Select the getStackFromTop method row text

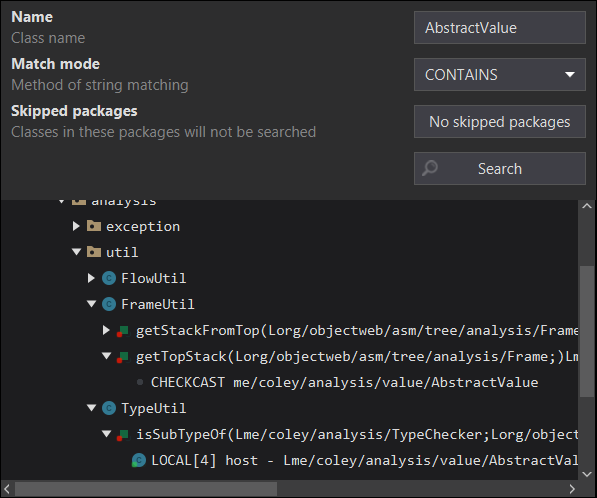(357, 330)
